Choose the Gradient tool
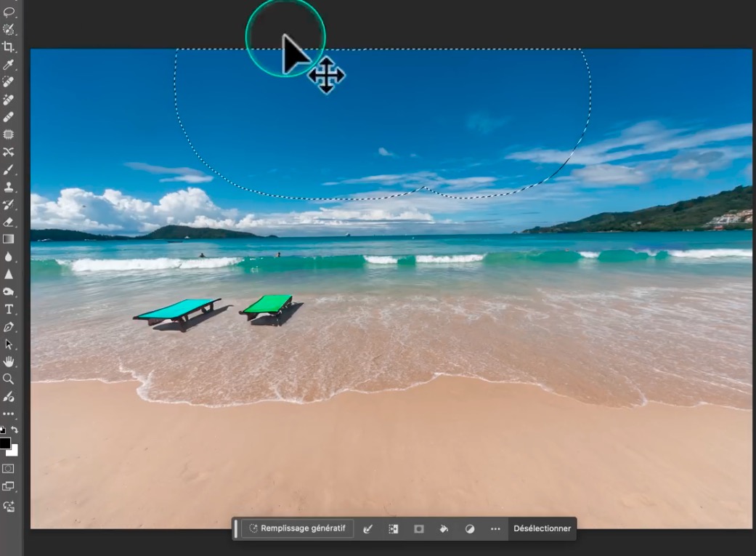Image resolution: width=756 pixels, height=556 pixels. pyautogui.click(x=9, y=239)
